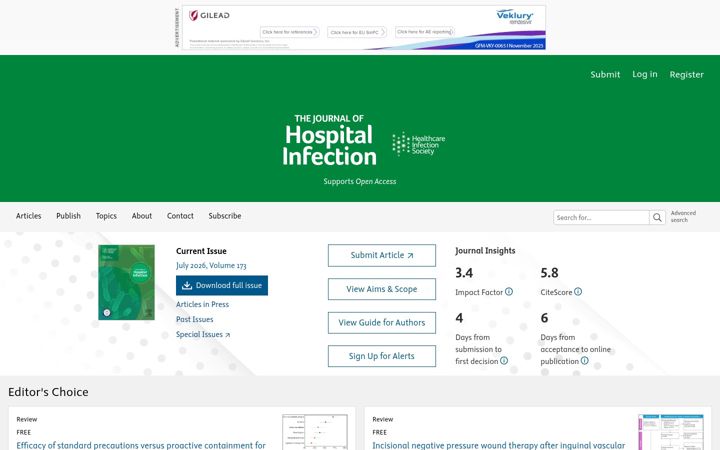Image resolution: width=720 pixels, height=450 pixels.
Task: Click the 3.4 Impact Factor value
Action: click(464, 273)
